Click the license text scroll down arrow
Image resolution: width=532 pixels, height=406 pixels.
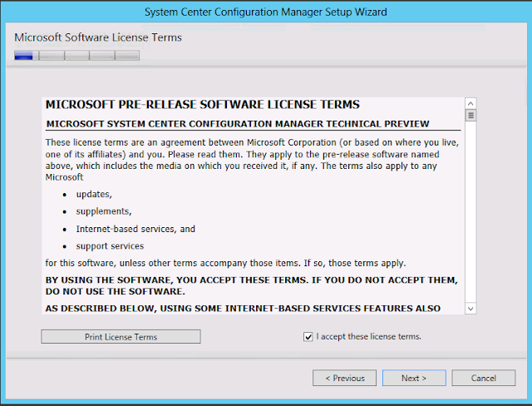point(470,309)
